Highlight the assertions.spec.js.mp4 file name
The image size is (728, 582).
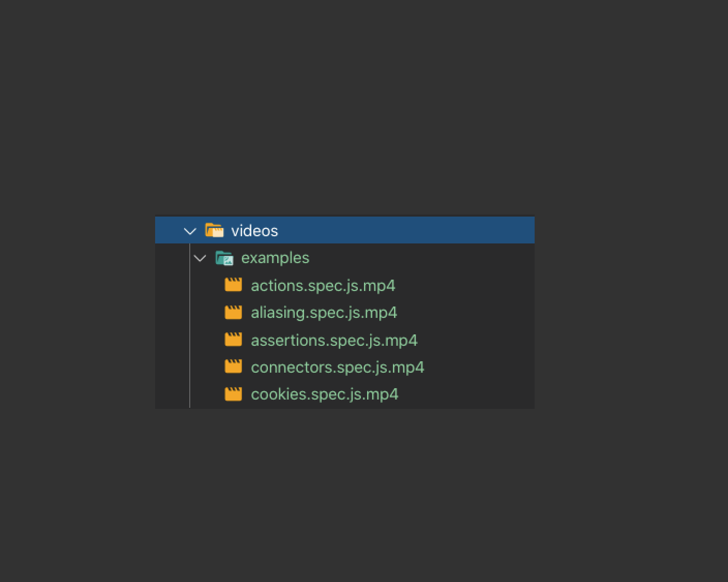[334, 340]
